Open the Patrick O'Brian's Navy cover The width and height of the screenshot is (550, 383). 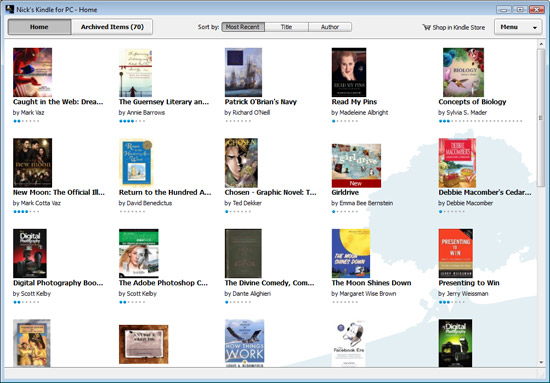pyautogui.click(x=243, y=72)
